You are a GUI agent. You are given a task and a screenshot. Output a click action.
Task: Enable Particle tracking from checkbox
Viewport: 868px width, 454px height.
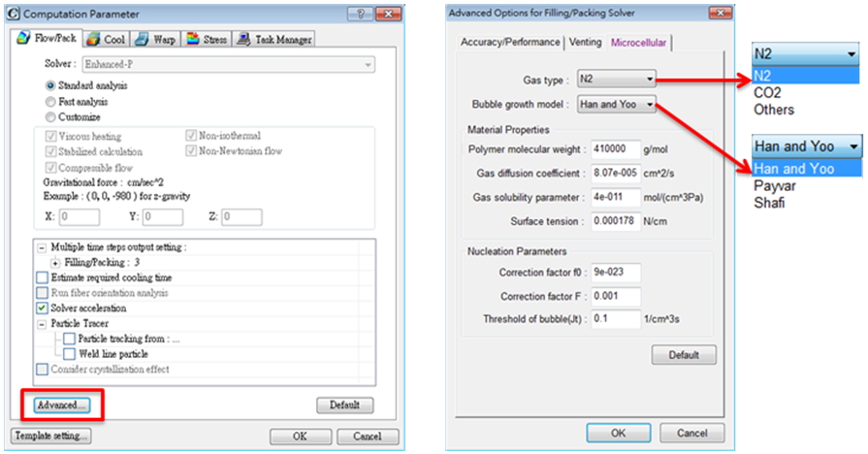point(69,339)
